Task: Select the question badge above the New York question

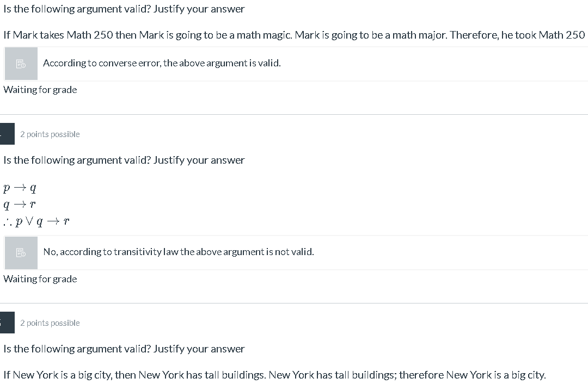Action: click(7, 322)
